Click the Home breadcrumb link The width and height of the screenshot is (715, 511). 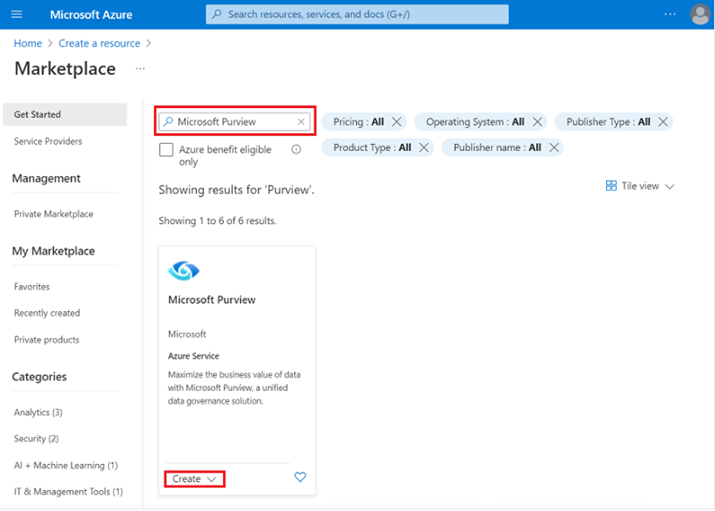27,43
